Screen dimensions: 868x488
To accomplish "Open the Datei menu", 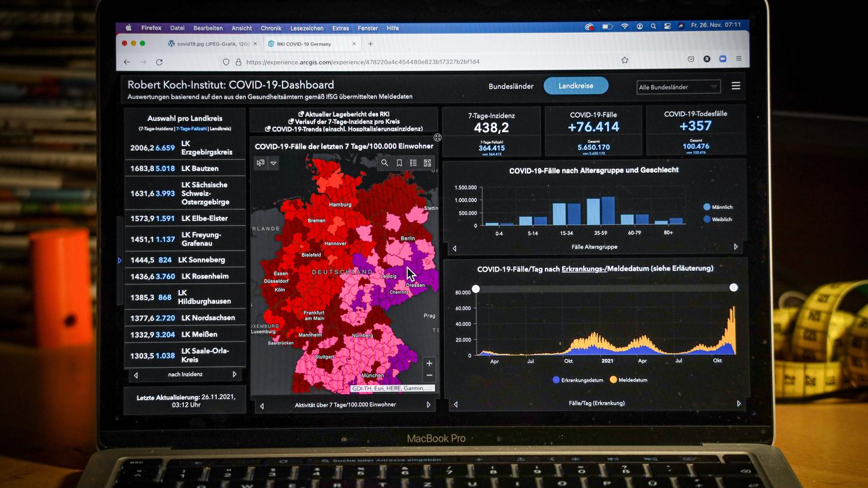I will click(177, 28).
